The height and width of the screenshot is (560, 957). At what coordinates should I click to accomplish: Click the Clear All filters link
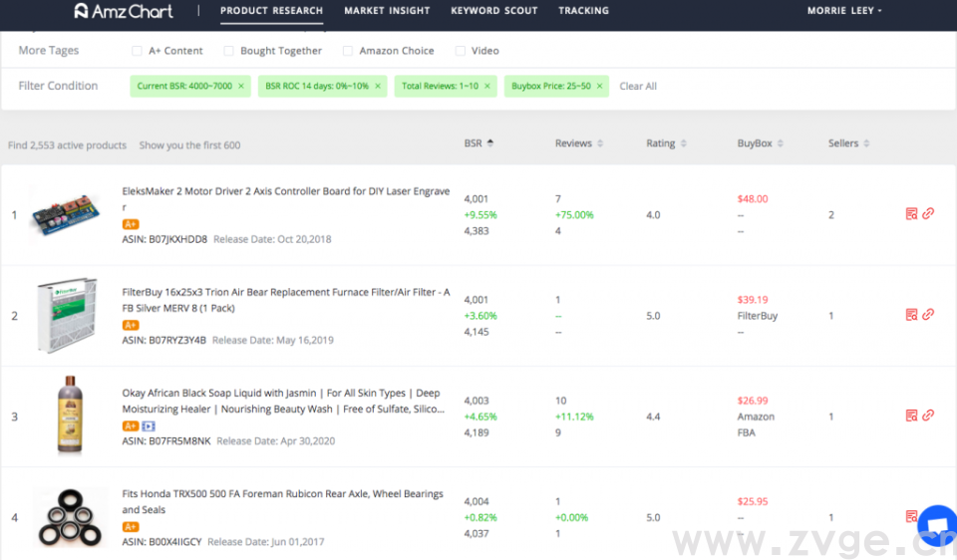[638, 87]
